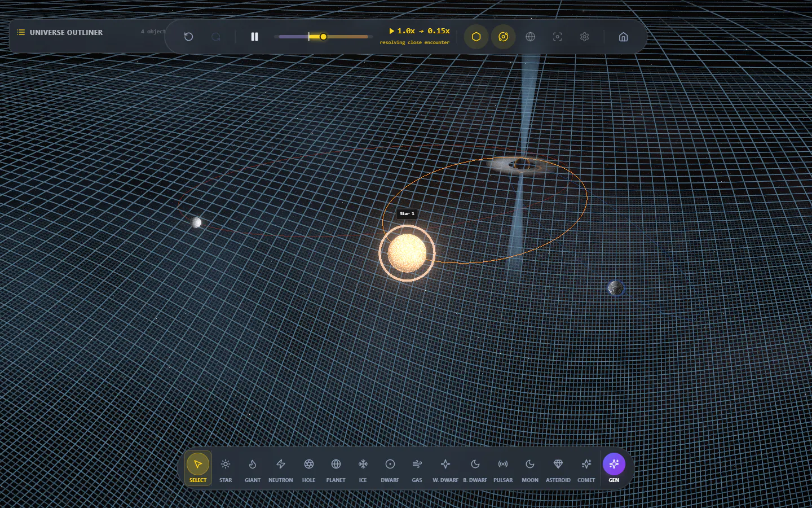Go to the home screen

(623, 37)
